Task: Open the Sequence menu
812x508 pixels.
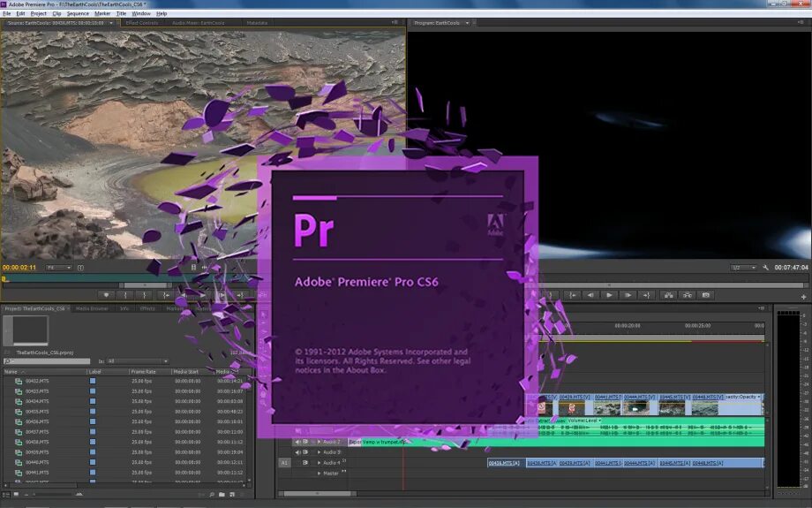Action: click(x=78, y=13)
